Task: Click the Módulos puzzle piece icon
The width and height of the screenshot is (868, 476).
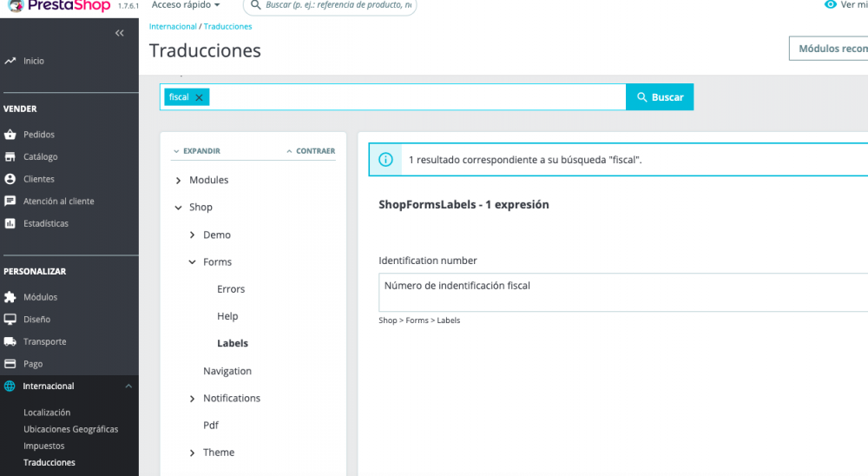Action: [x=10, y=297]
